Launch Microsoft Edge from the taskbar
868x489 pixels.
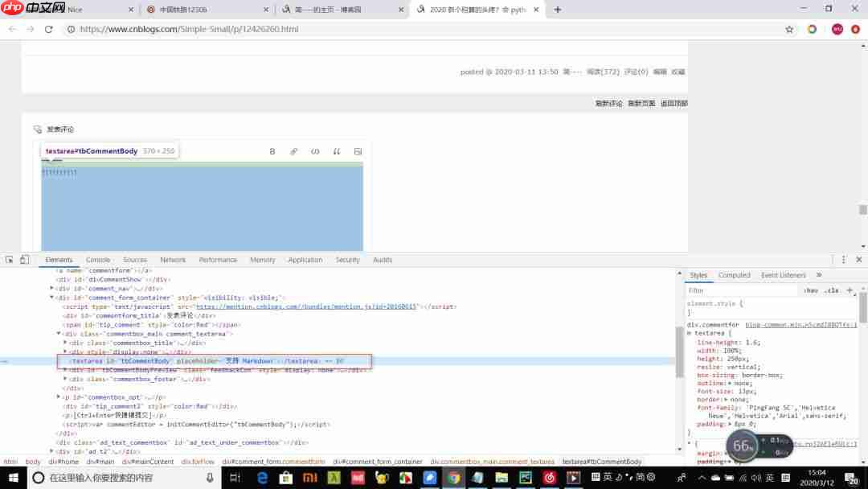(x=262, y=478)
